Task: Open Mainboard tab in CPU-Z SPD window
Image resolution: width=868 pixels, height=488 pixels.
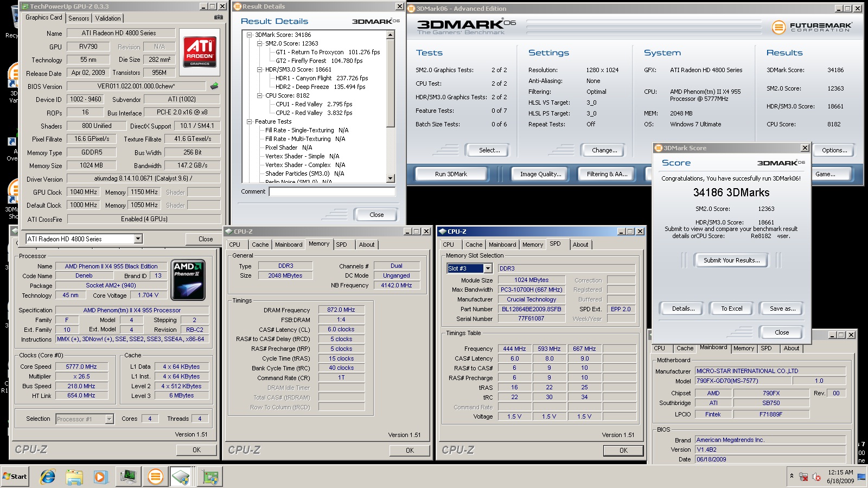Action: (x=502, y=245)
